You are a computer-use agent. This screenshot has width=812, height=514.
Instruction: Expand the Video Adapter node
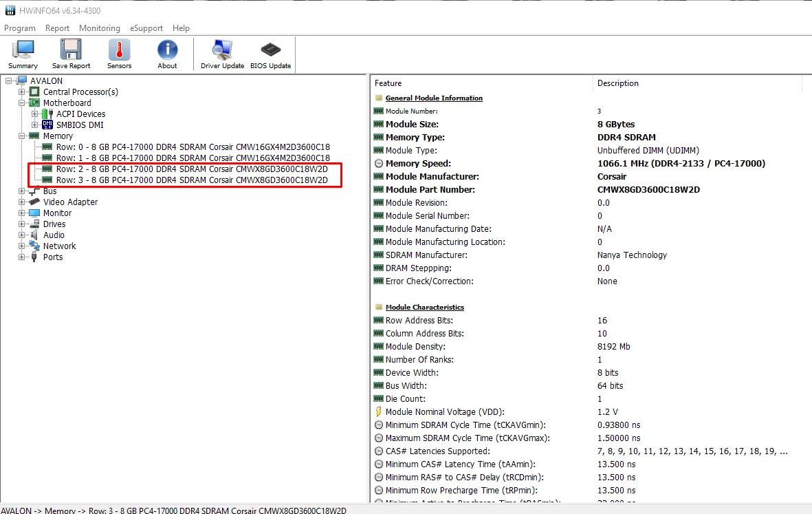(x=21, y=202)
